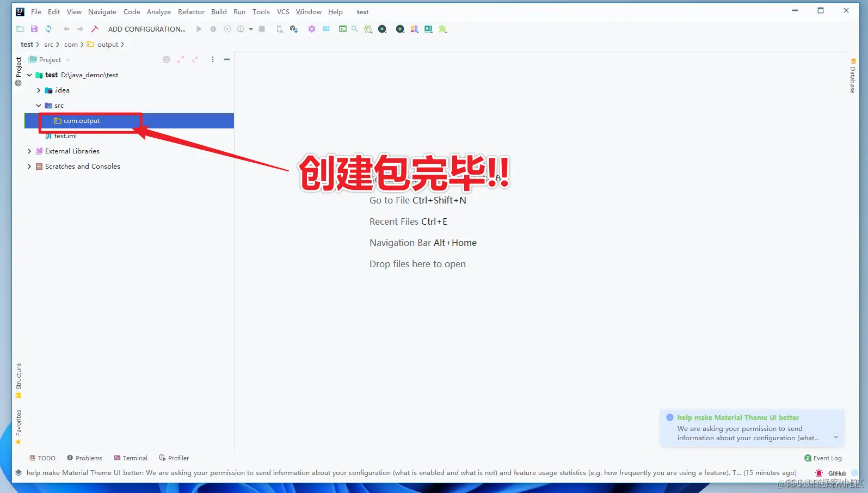Click the green puzzle plugin icon
Viewport: 868px width, 493px height.
(x=443, y=29)
